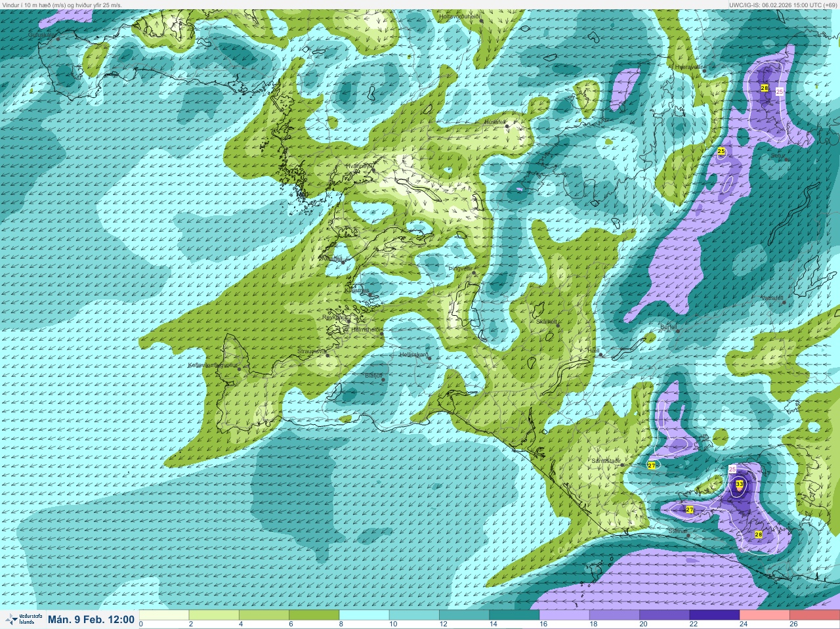This screenshot has height=629, width=840.
Task: Select the red legend swatch above 26 m/s
Action: (x=814, y=615)
